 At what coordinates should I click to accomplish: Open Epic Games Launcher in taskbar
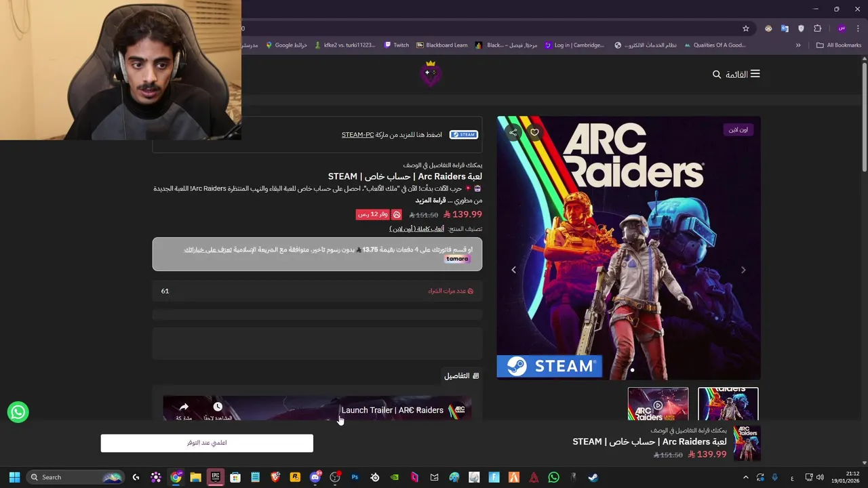tap(216, 477)
